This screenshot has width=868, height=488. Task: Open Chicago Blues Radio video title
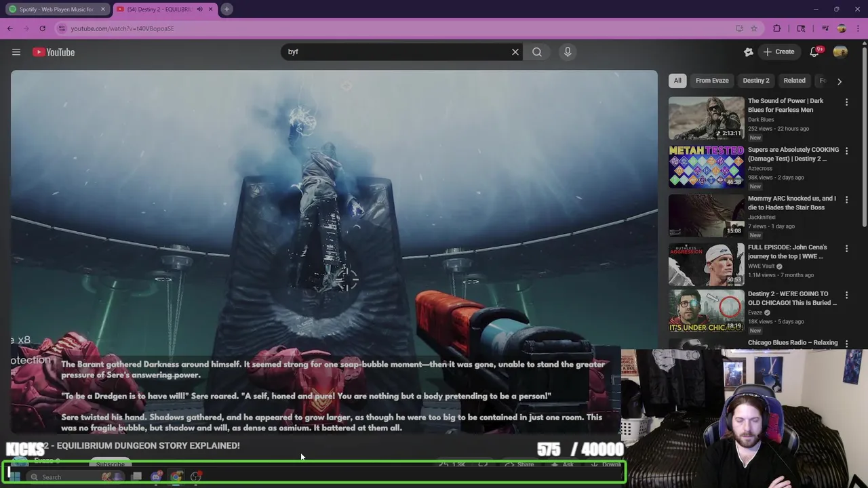(x=793, y=343)
